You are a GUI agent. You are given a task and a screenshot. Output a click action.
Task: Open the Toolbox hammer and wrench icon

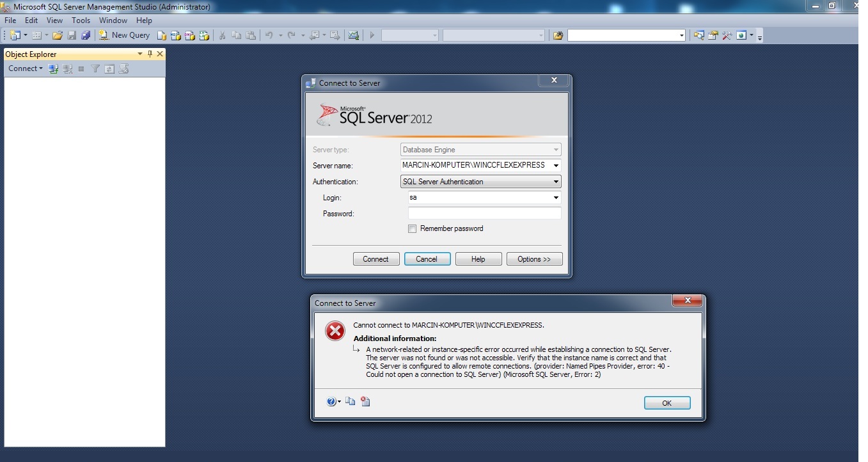pyautogui.click(x=727, y=35)
